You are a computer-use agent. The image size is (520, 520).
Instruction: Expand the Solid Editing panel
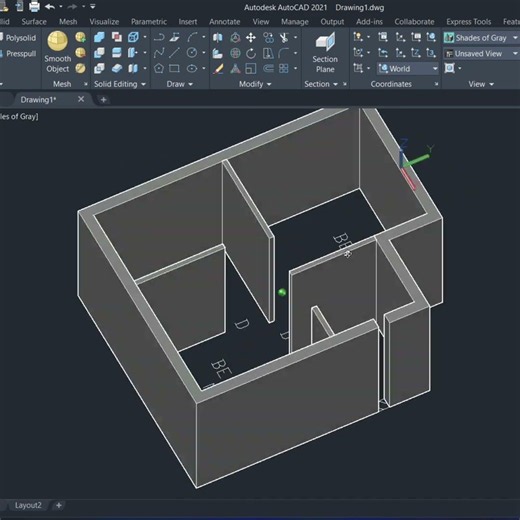tap(120, 84)
